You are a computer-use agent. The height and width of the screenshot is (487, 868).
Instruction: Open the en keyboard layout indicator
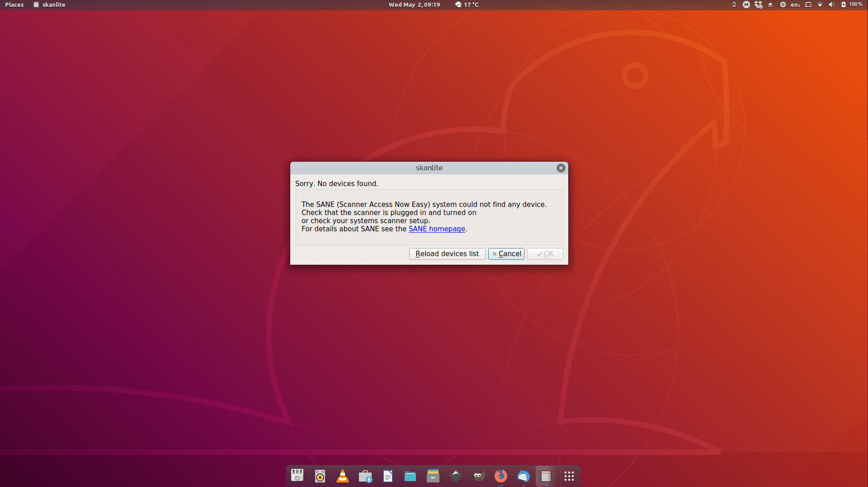coord(795,5)
